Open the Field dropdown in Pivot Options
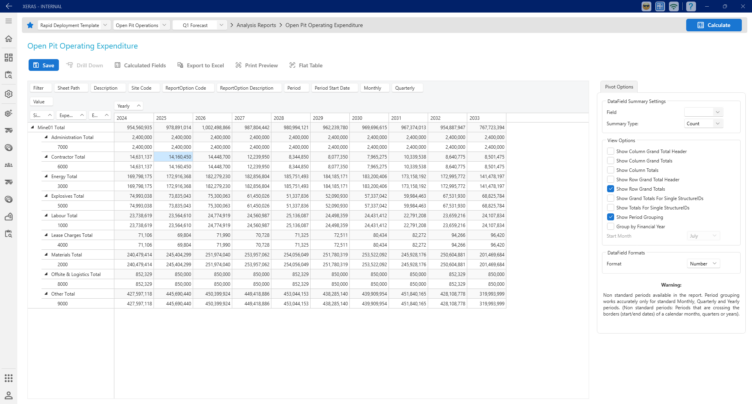Screen dimensions: 752x404 (703, 112)
